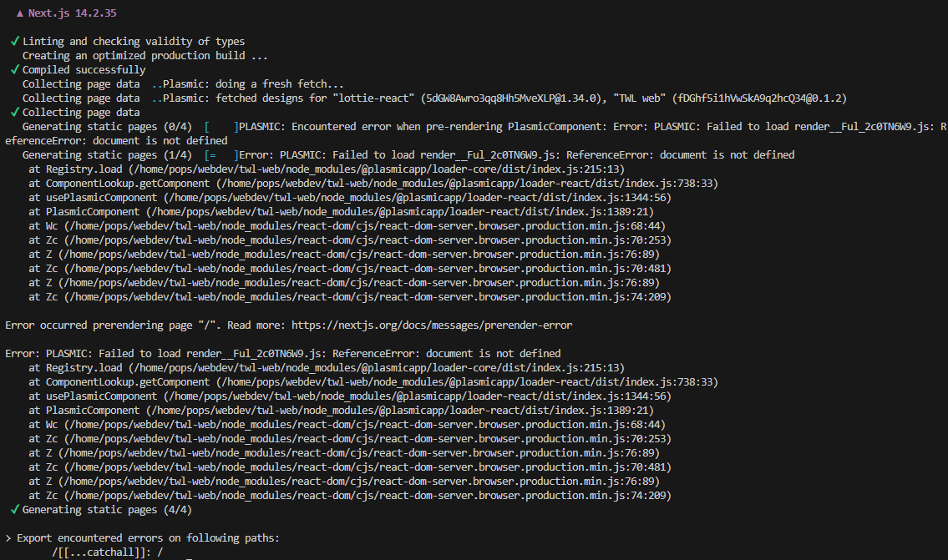948x560 pixels.
Task: Click the /[[...catchall]]: / path line
Action: pyautogui.click(x=107, y=552)
